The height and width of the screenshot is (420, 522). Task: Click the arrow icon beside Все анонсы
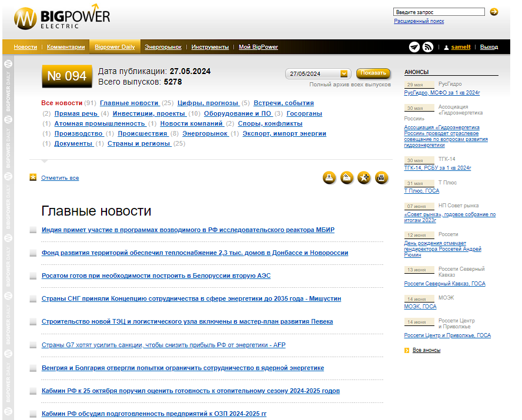pos(406,350)
